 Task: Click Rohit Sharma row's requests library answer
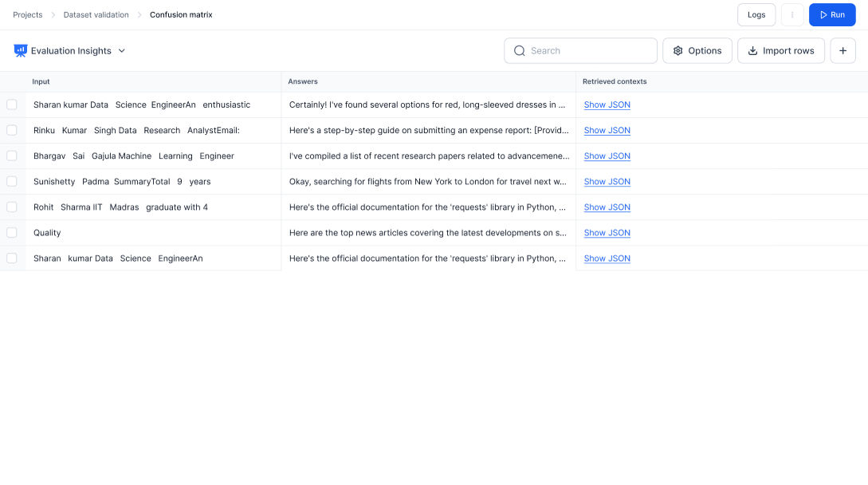tap(427, 207)
